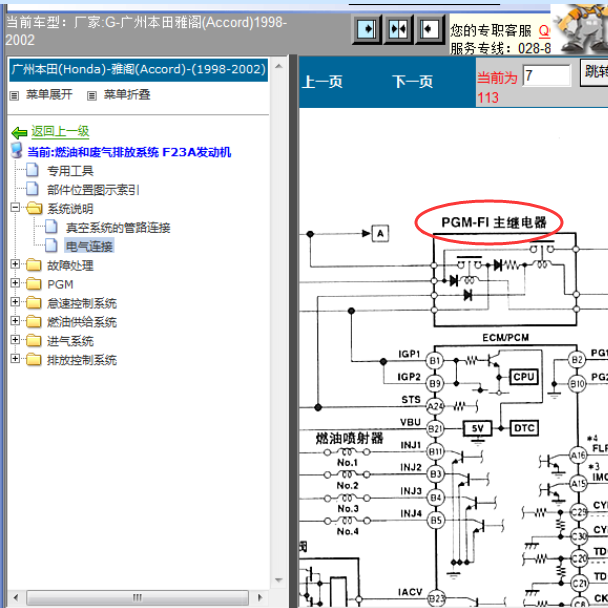Image resolution: width=608 pixels, height=608 pixels.
Task: Click the customer service QQ link
Action: (x=544, y=31)
